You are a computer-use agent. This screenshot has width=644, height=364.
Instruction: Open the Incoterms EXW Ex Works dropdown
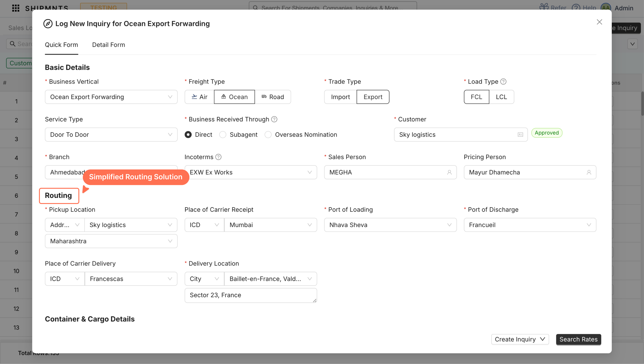point(251,172)
